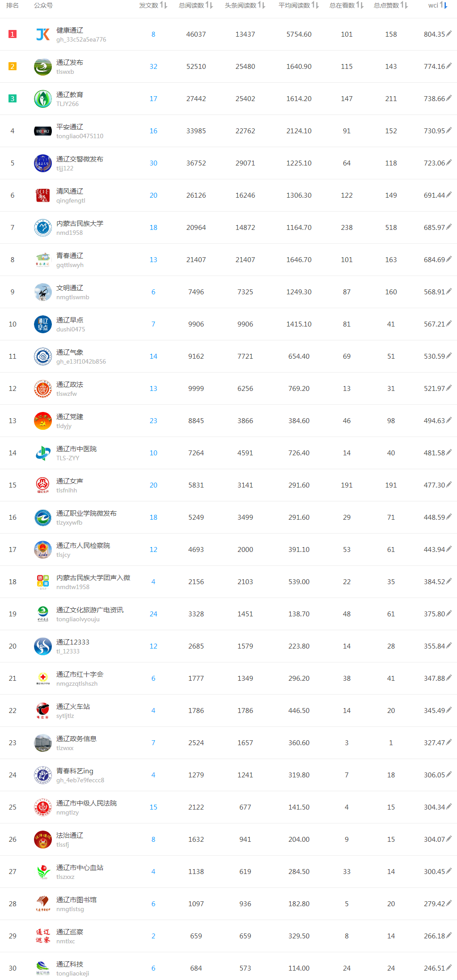This screenshot has width=457, height=980.
Task: Toggle the wci sort order arrow
Action: (x=444, y=5)
